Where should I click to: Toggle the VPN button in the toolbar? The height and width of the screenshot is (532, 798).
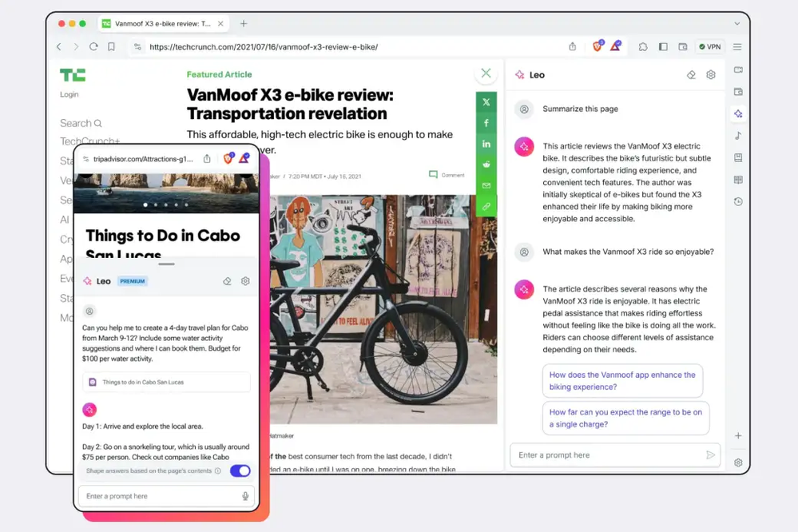(709, 46)
